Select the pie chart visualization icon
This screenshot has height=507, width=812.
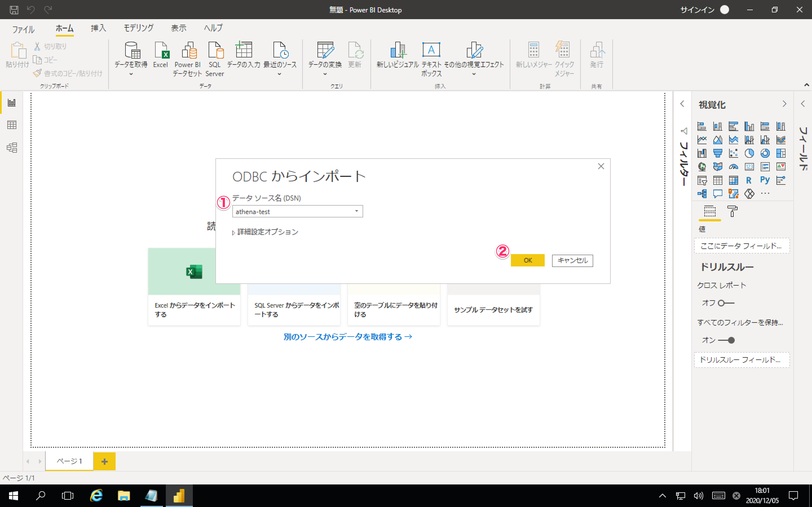coord(749,153)
